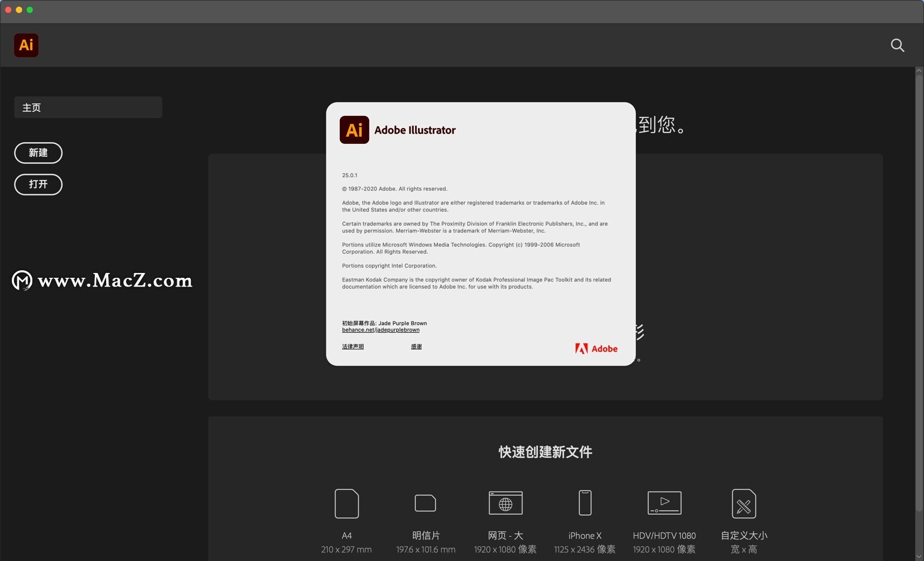924x561 pixels.
Task: Click the HDV/HDTV 1080 label text
Action: coord(664,536)
